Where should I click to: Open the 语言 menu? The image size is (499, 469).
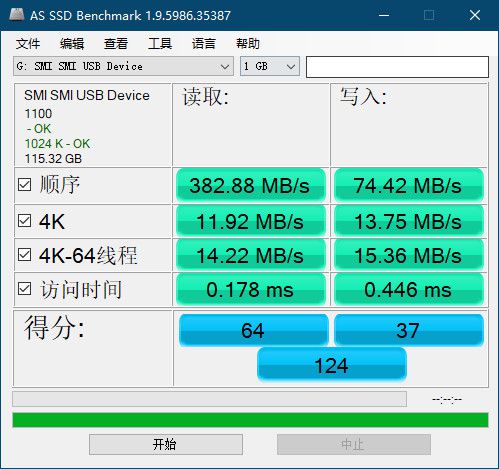[x=204, y=44]
